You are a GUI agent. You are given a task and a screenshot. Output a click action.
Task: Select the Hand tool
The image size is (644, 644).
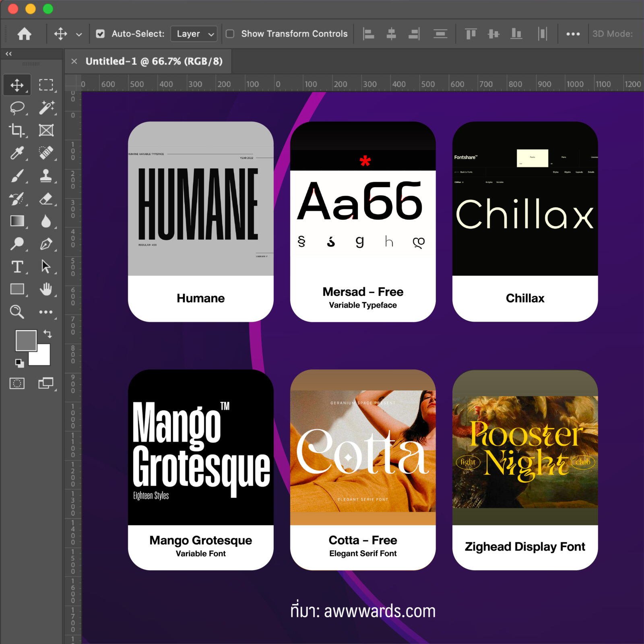pyautogui.click(x=46, y=289)
